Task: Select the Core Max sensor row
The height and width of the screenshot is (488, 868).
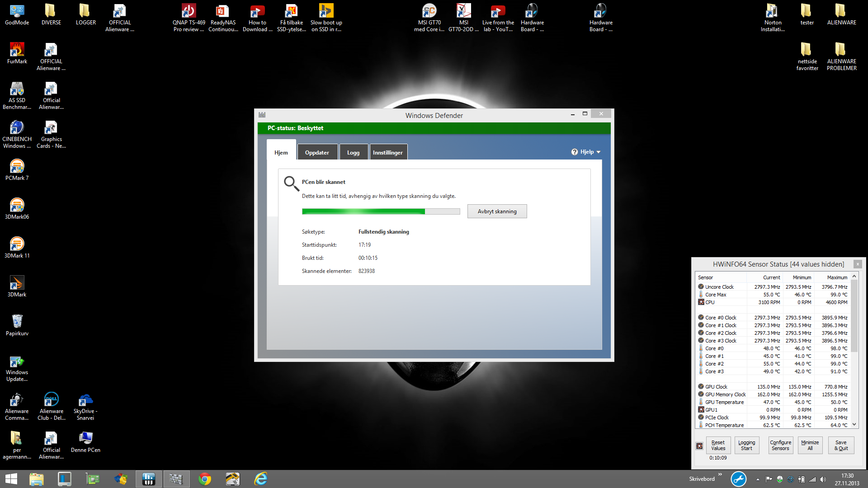Action: click(773, 295)
